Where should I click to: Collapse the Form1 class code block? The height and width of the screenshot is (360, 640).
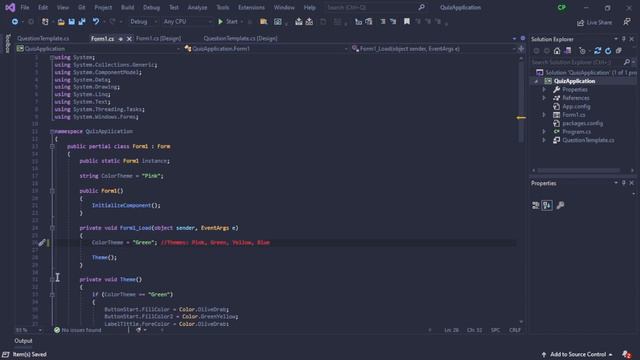point(52,146)
